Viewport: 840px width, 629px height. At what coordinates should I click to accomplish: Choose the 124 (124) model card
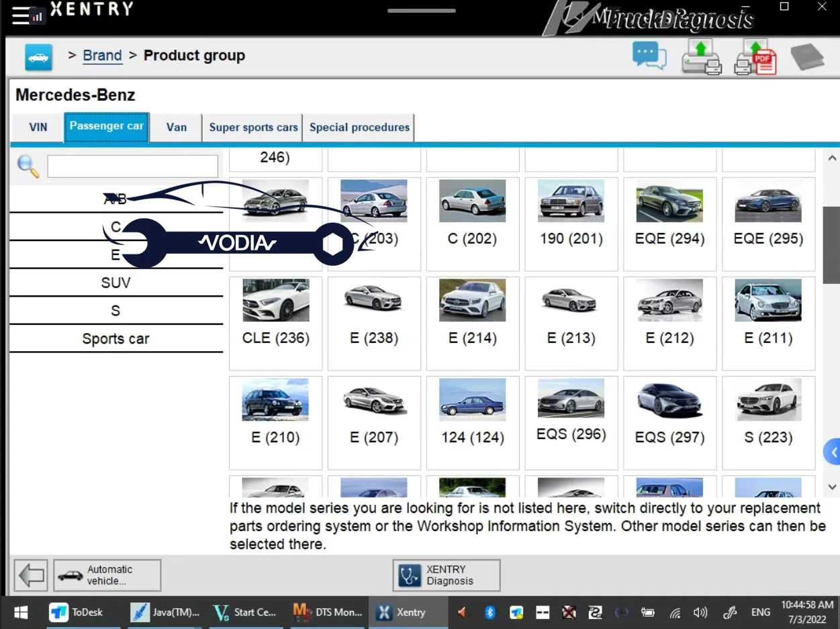[473, 423]
